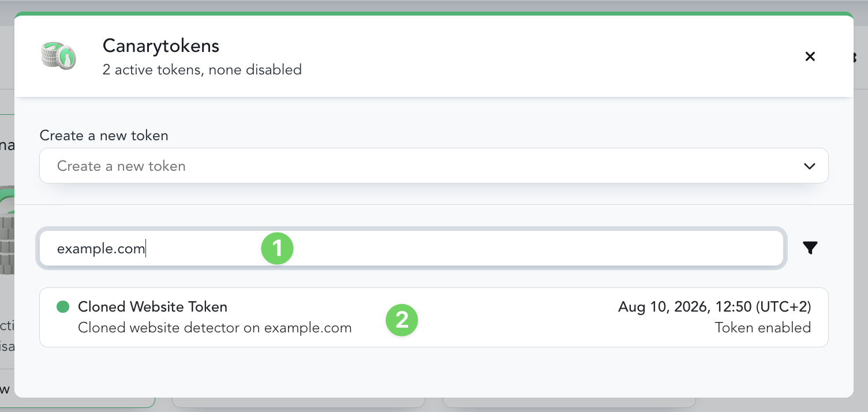Expand the token type chevron arrow
The width and height of the screenshot is (868, 412).
[x=809, y=166]
